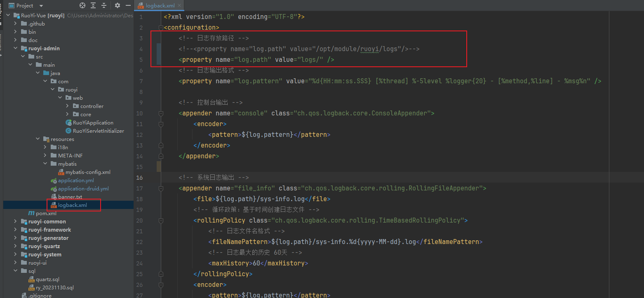
Task: Click the RuoYiServletInitializer class icon
Action: [69, 131]
